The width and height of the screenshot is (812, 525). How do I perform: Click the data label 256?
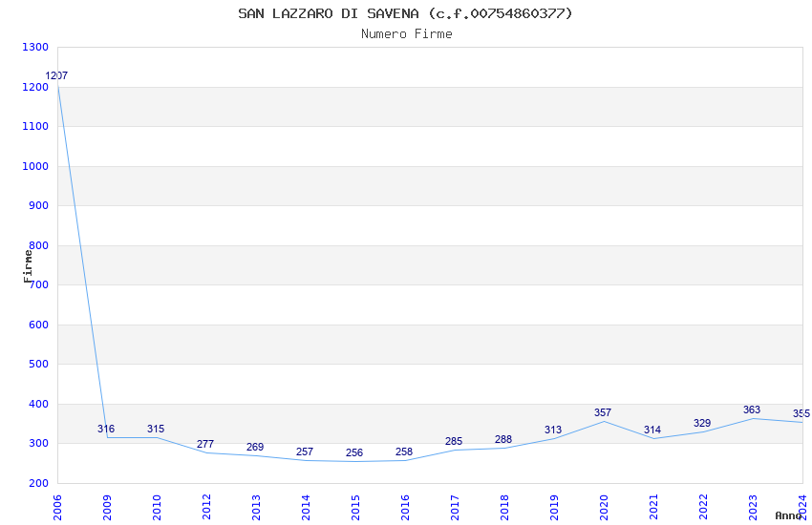[x=354, y=453]
